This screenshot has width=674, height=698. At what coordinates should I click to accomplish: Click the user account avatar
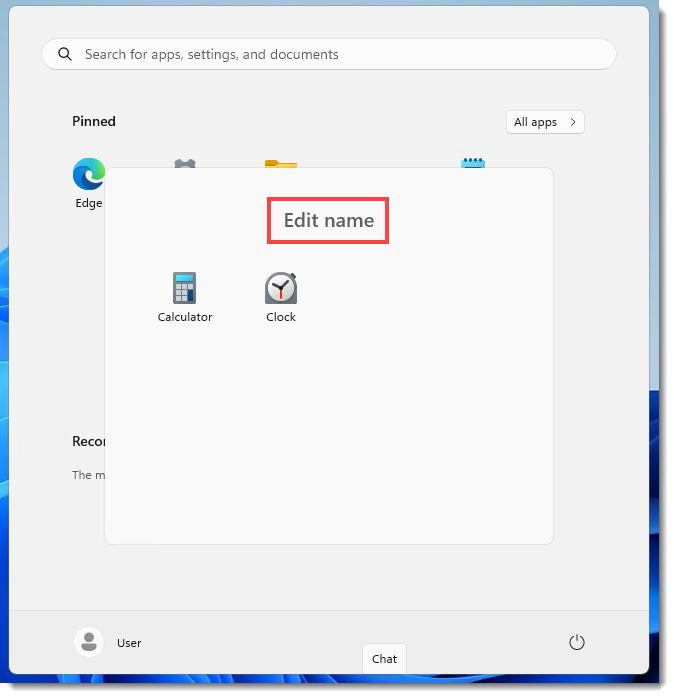(x=89, y=642)
